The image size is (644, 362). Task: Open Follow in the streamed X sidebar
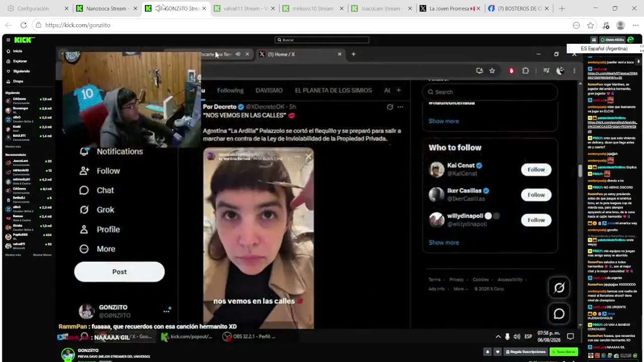(x=100, y=171)
